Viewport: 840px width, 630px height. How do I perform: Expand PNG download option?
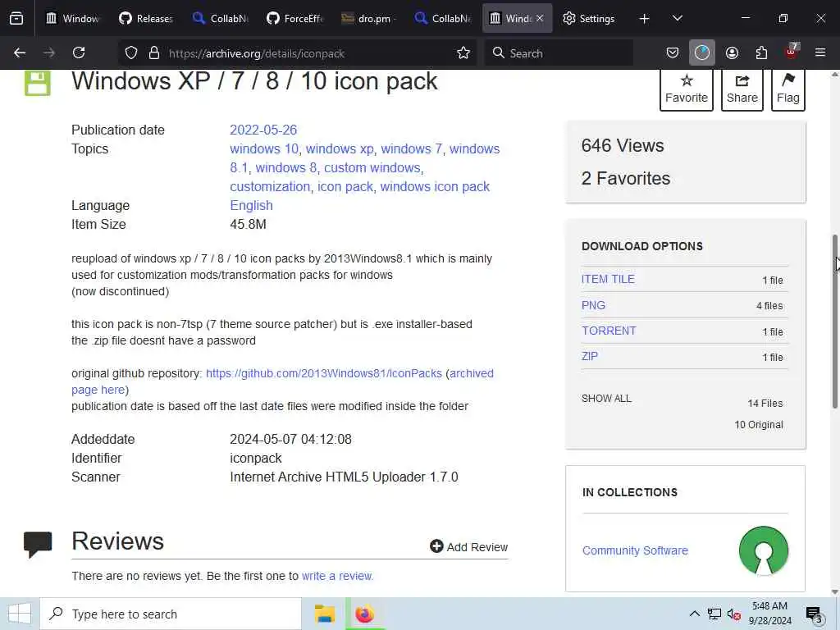coord(593,305)
